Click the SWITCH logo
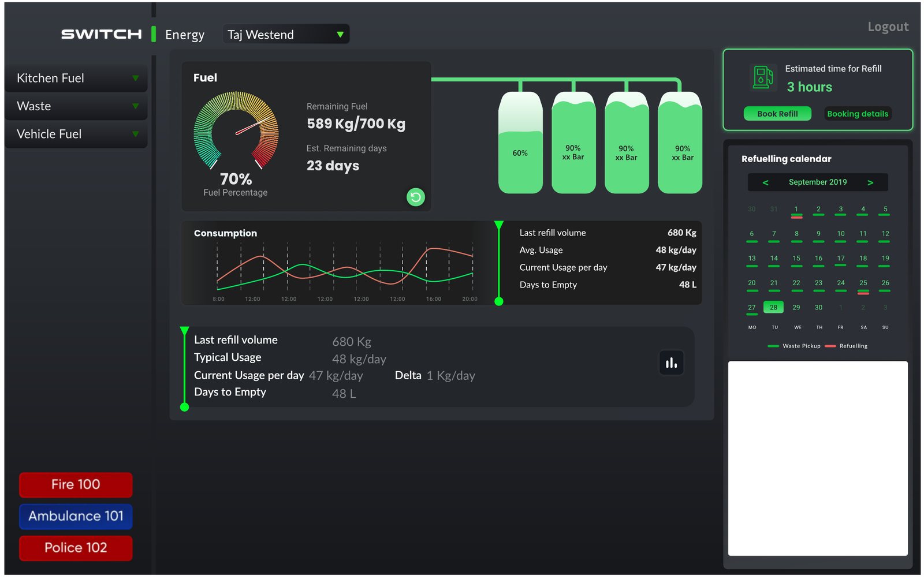 (102, 35)
